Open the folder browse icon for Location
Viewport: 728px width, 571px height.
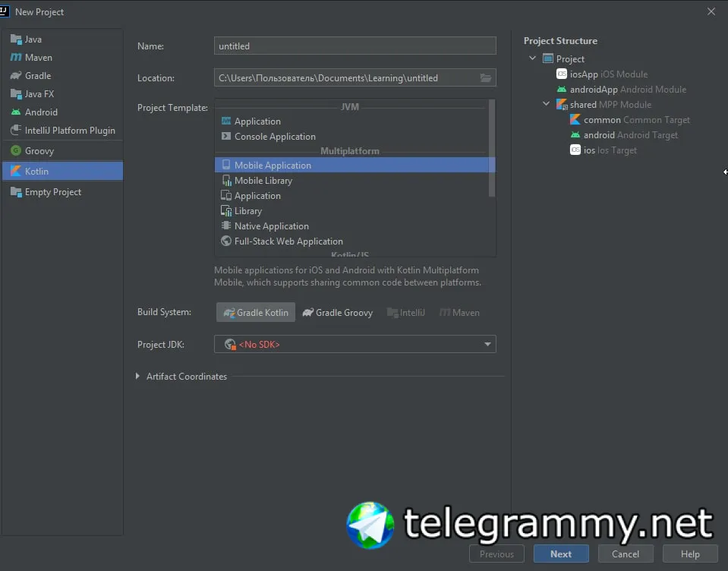[486, 78]
